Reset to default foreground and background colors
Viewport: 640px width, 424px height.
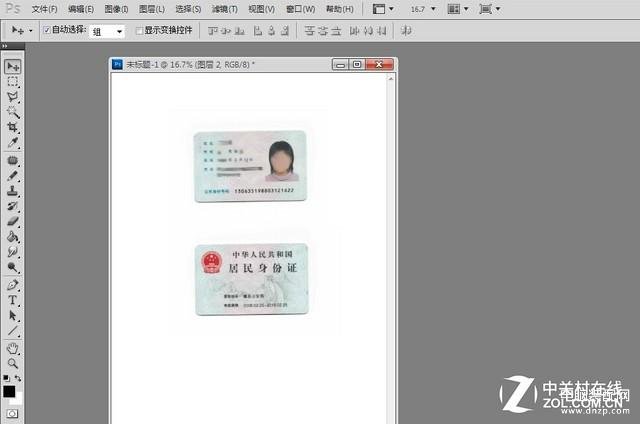[6, 378]
